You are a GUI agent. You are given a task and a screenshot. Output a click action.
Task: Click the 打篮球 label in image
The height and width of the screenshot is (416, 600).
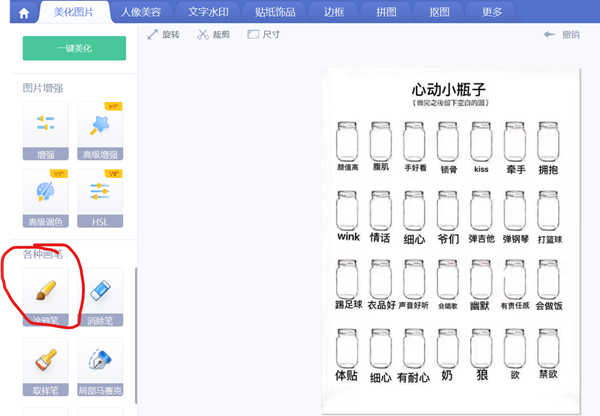[x=550, y=240]
